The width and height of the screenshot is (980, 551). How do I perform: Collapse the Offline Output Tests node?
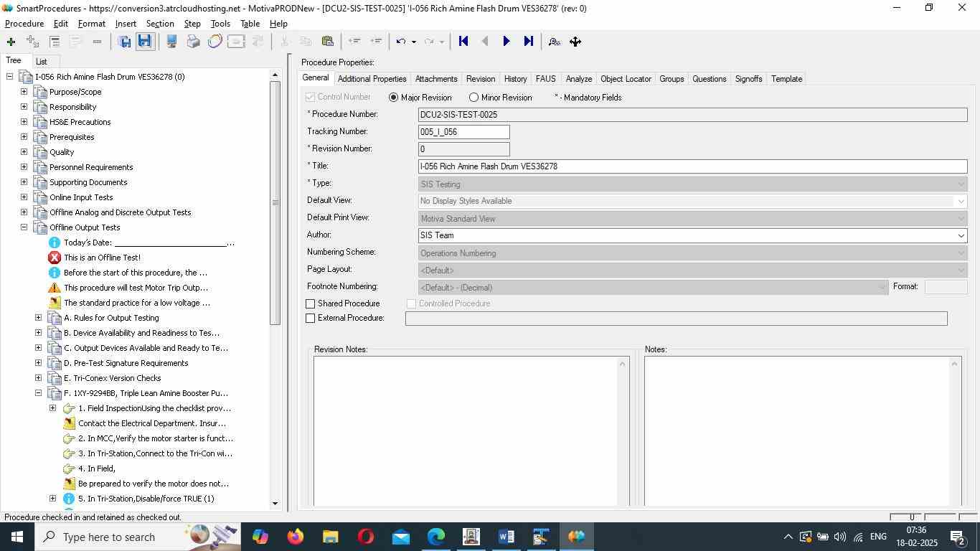pyautogui.click(x=24, y=227)
